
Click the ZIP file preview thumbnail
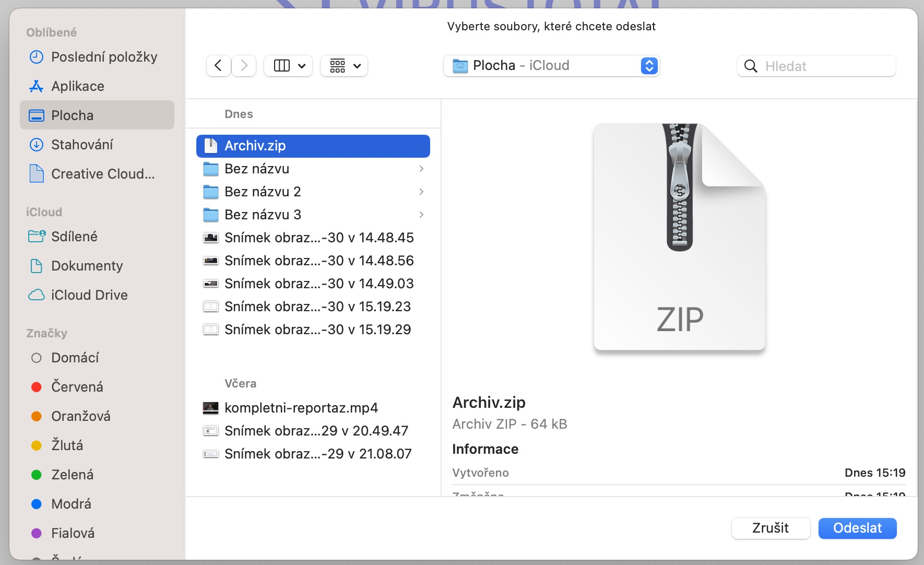[x=679, y=237]
